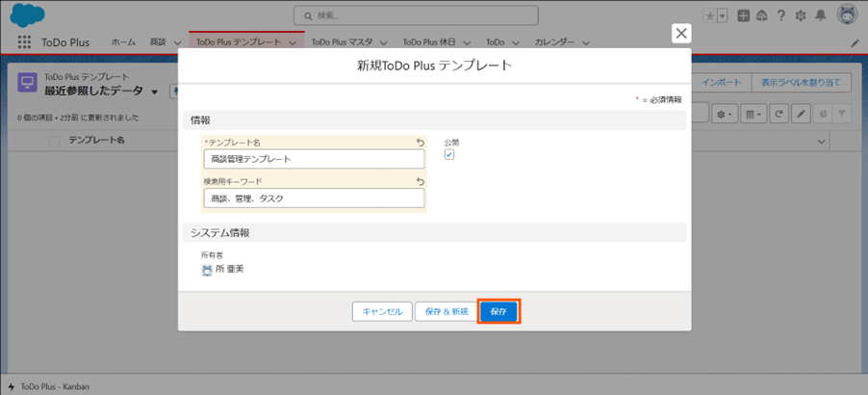Close the new template dialog with X
868x395 pixels.
681,34
